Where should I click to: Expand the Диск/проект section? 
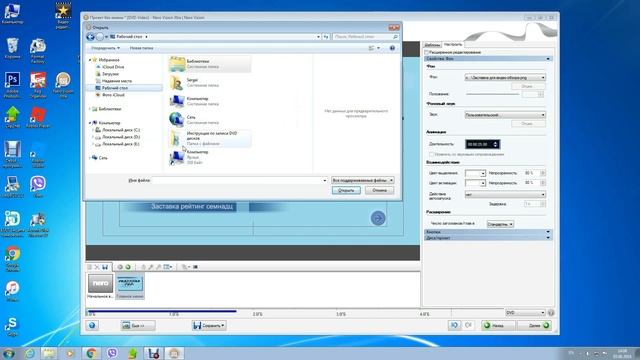pos(488,238)
